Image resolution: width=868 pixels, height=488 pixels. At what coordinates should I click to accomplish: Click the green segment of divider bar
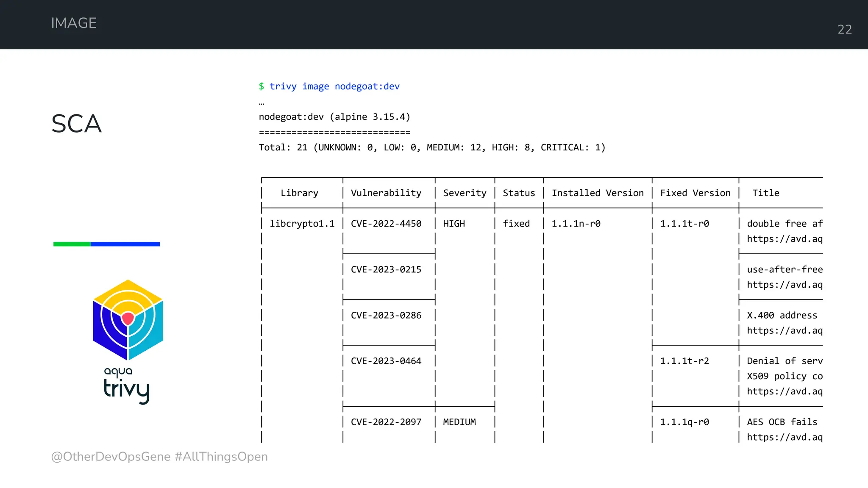coord(72,244)
